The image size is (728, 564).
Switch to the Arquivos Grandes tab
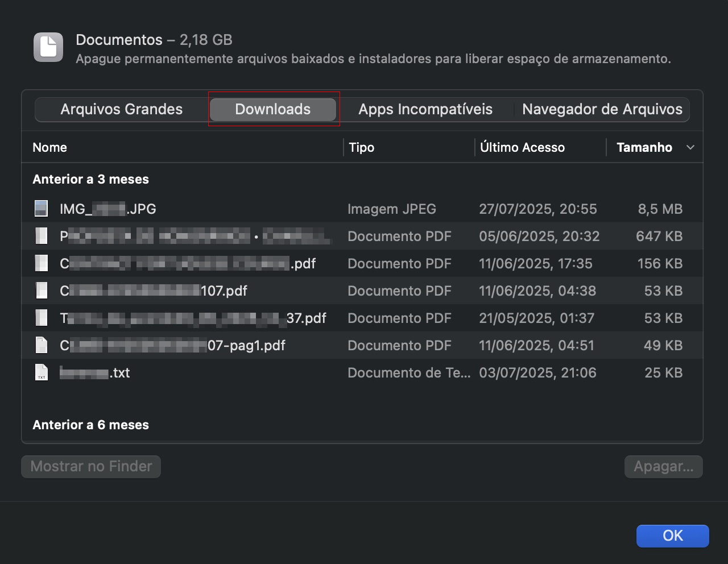pos(122,109)
